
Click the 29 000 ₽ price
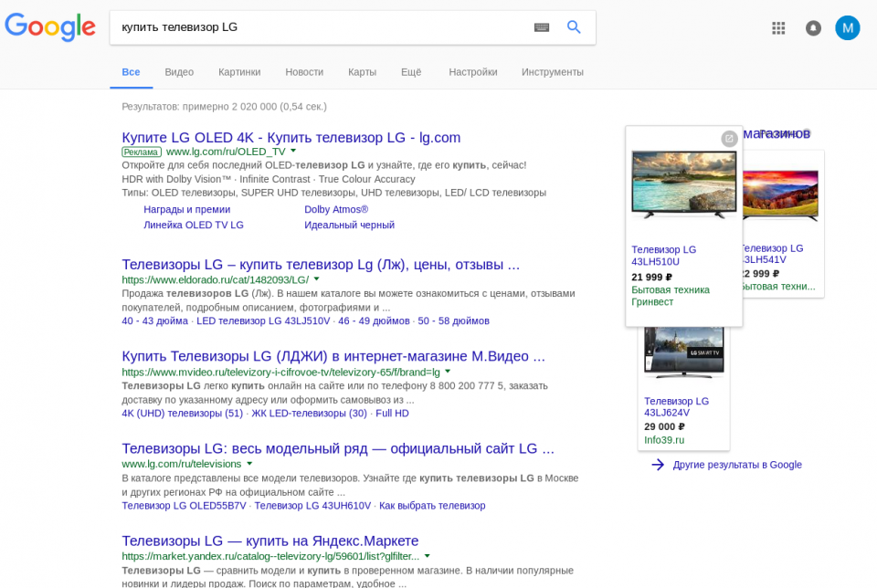[664, 426]
